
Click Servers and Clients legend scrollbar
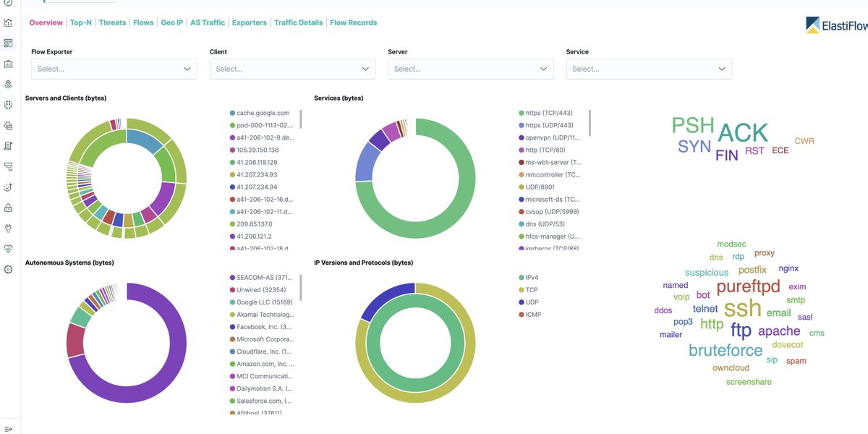[x=300, y=119]
